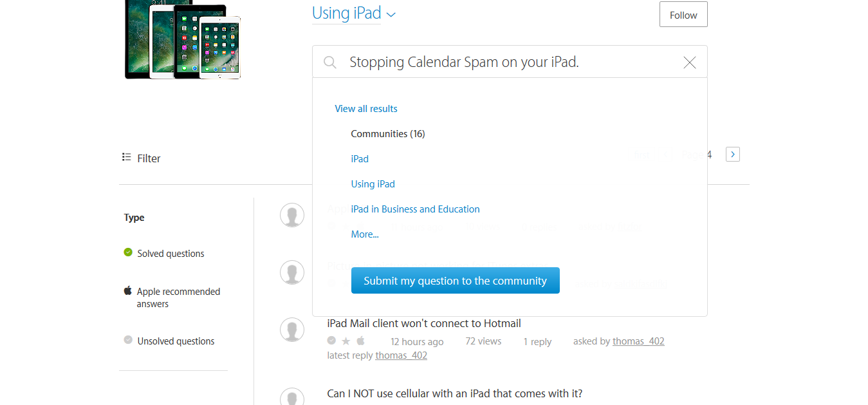Select iPad in Business and Education
868x405 pixels.
pos(415,209)
